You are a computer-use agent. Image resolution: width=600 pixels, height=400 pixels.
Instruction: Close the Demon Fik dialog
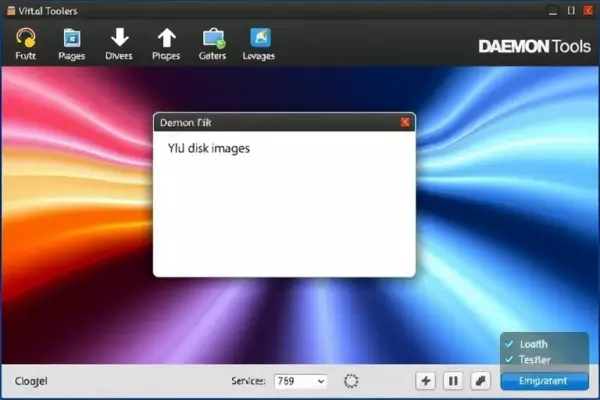pos(405,122)
